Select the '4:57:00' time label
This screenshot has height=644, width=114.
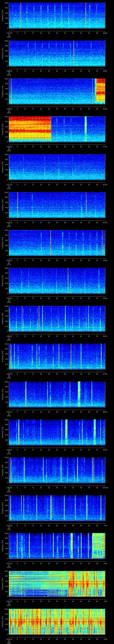(x=9, y=412)
